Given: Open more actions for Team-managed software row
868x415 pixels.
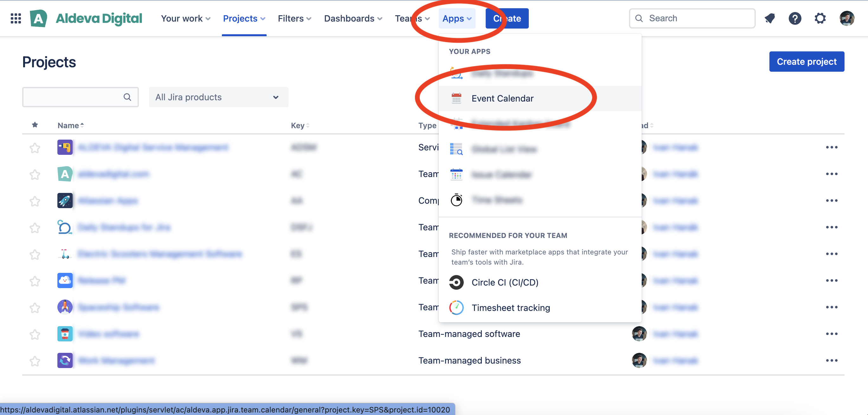Looking at the screenshot, I should 832,334.
